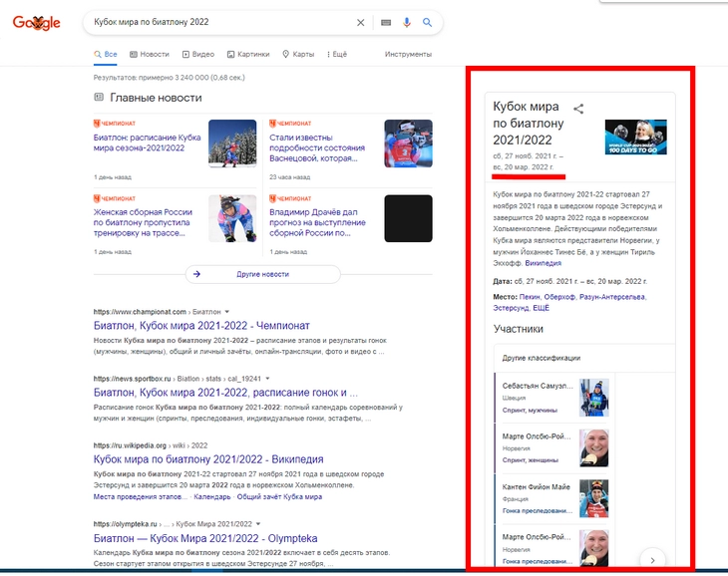Switch to the Видео tab
The height and width of the screenshot is (576, 728).
point(198,54)
